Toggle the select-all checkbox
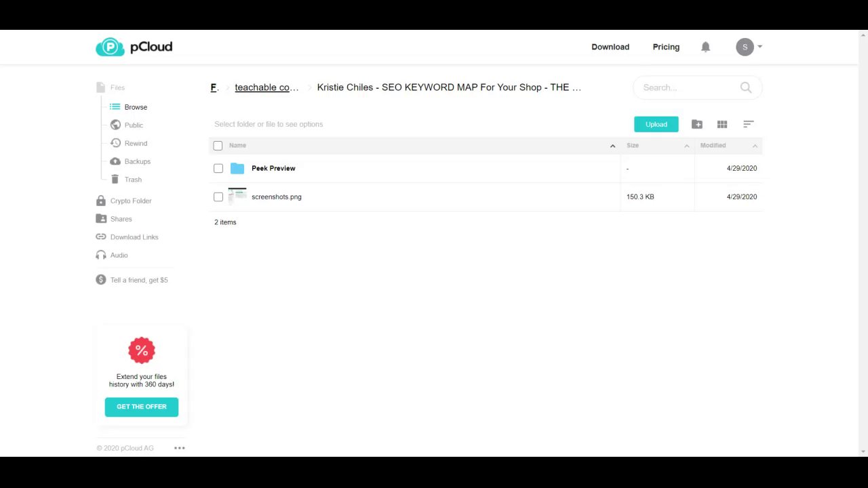868x488 pixels. 218,146
